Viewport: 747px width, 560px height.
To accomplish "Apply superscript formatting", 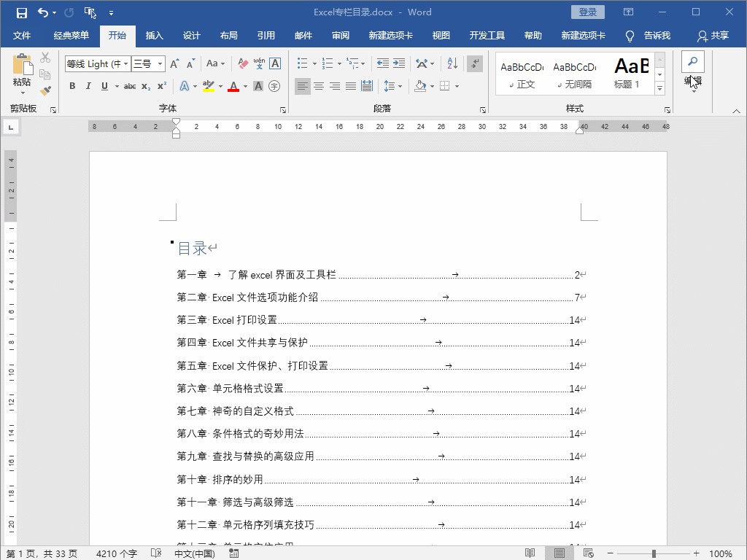I will [x=162, y=86].
